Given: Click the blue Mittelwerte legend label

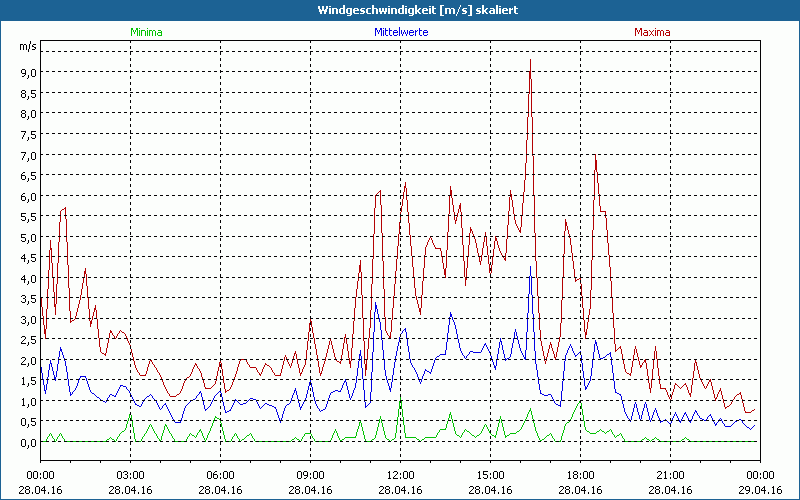Looking at the screenshot, I should point(401,32).
